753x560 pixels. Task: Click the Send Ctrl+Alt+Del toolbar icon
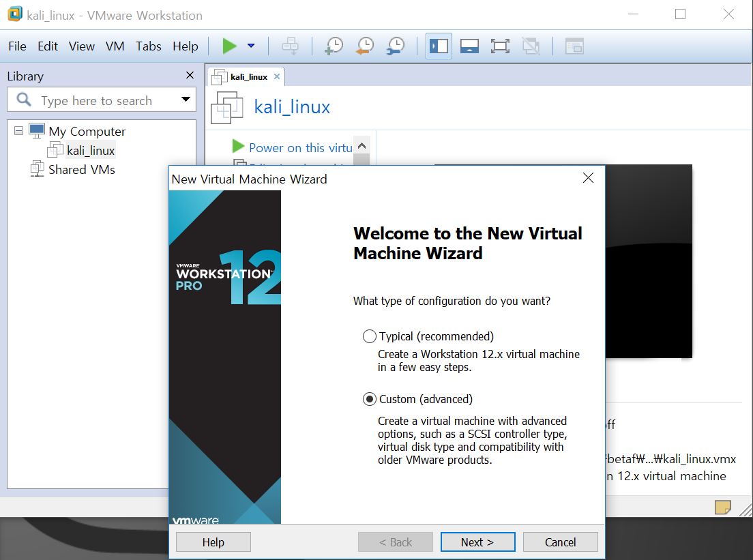pos(290,46)
